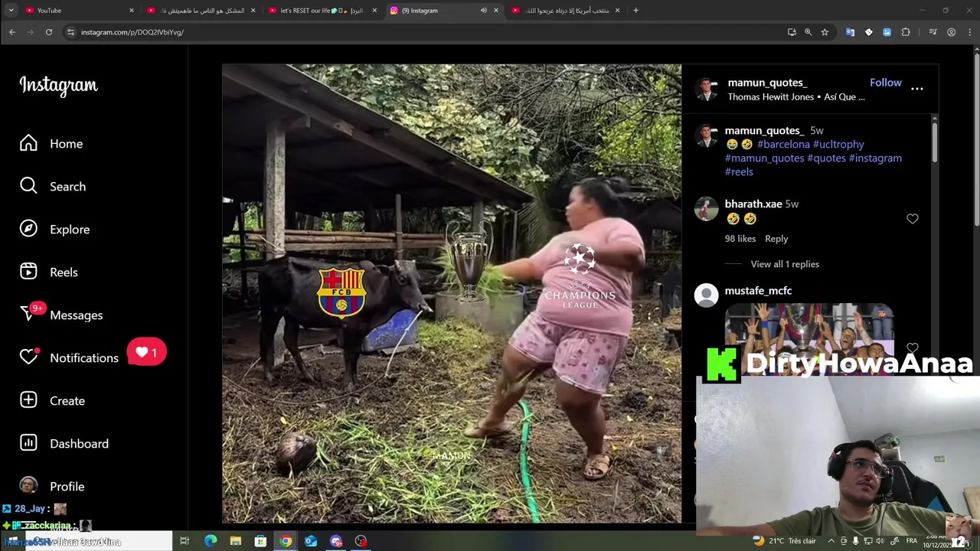Like bharath.xae's comment with heart icon
980x551 pixels.
tap(913, 219)
